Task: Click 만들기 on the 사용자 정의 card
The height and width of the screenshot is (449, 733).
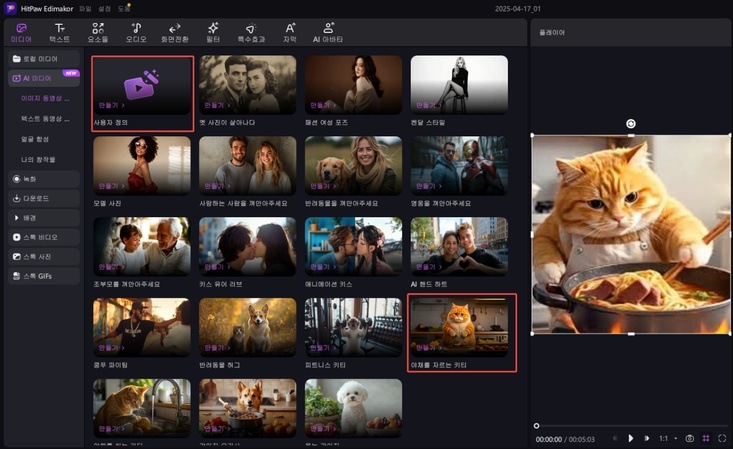Action: (x=108, y=104)
